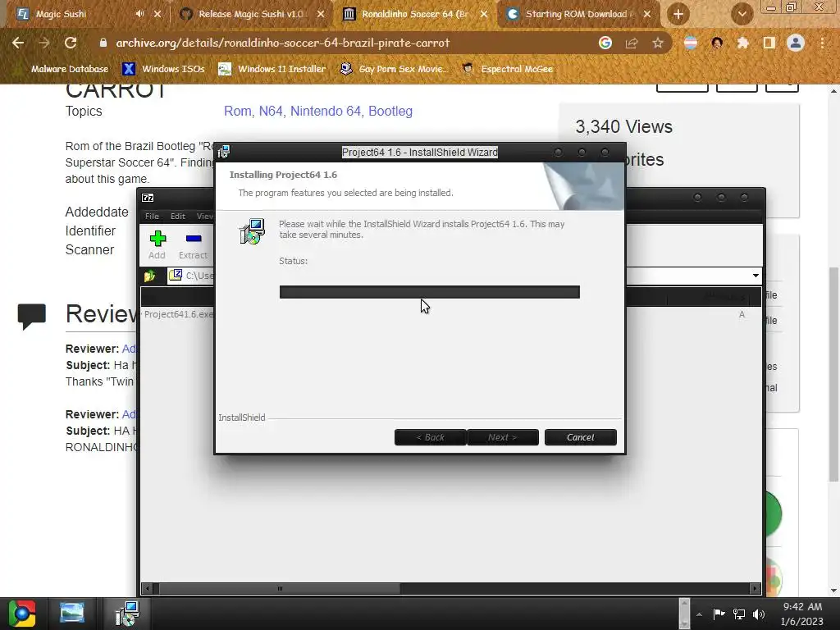This screenshot has height=630, width=840.
Task: Click the installer CD computer icon
Action: coord(252,231)
